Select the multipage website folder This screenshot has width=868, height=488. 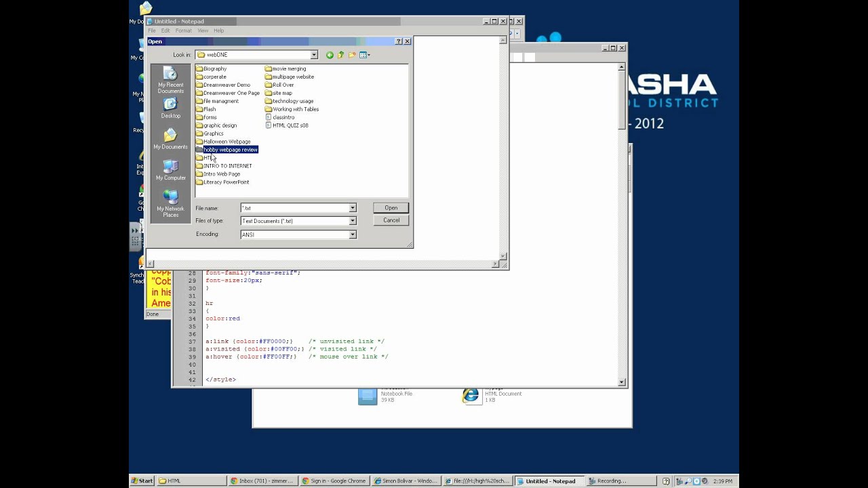[x=290, y=77]
